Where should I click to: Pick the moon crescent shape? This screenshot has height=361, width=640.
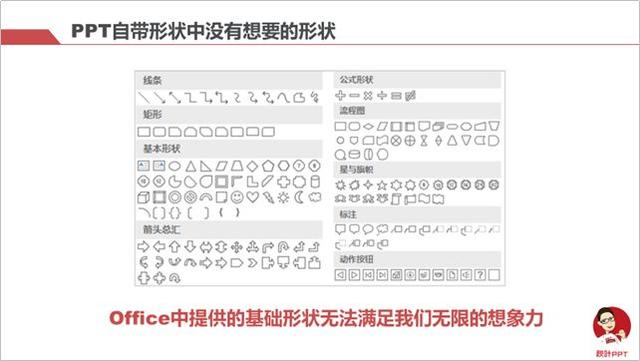[299, 197]
